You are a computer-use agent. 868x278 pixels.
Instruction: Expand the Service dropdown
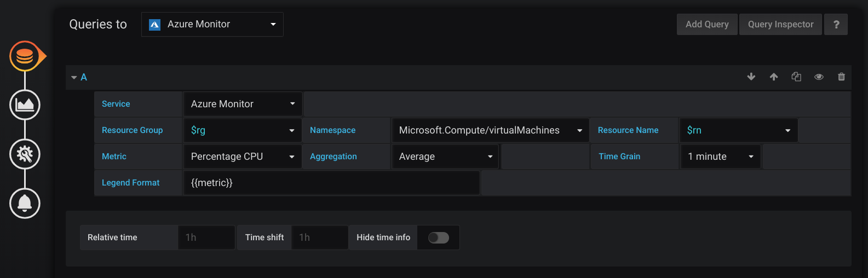pos(243,104)
